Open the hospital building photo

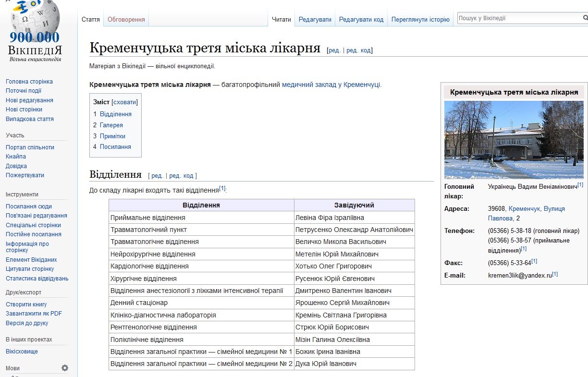[x=514, y=139]
